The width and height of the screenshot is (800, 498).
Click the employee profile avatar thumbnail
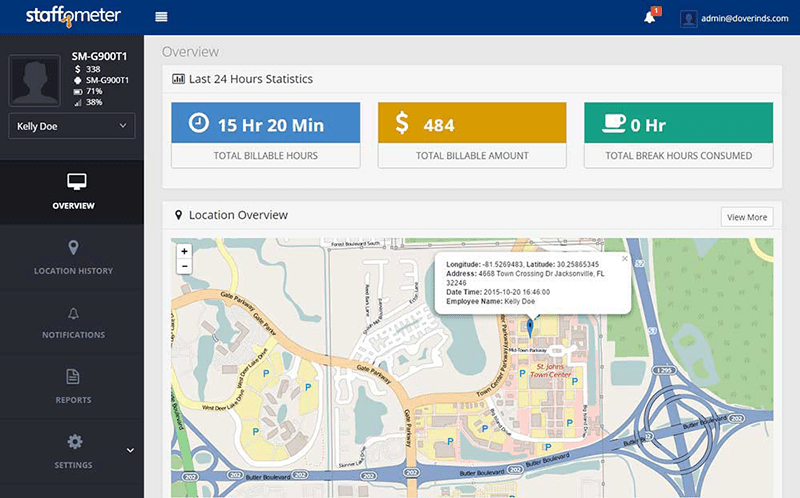(x=35, y=80)
